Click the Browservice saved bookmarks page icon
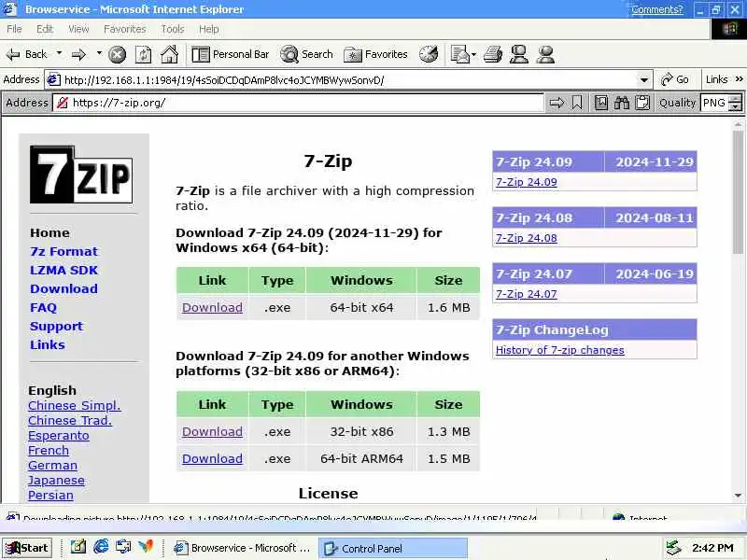The width and height of the screenshot is (747, 560). coord(601,103)
